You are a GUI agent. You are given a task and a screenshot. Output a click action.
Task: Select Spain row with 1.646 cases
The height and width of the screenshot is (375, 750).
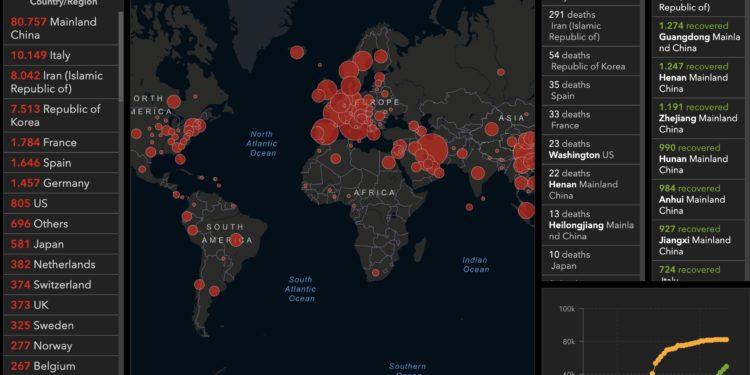click(x=61, y=163)
